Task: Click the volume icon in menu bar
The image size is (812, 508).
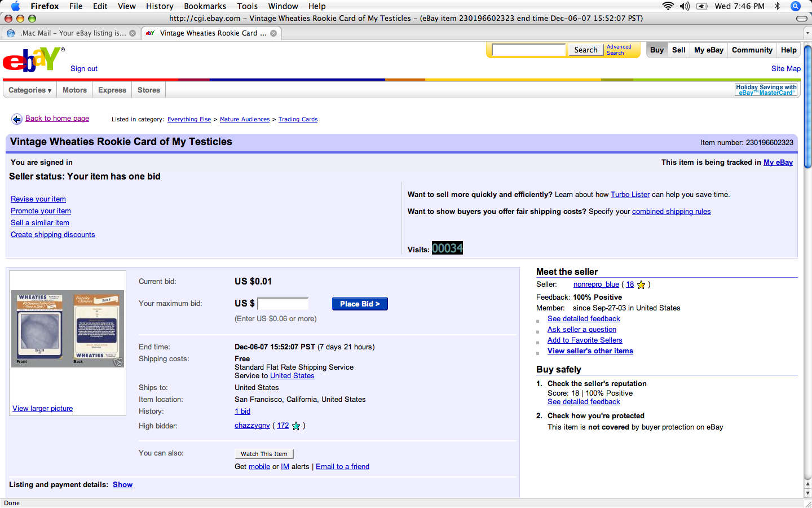Action: (685, 6)
